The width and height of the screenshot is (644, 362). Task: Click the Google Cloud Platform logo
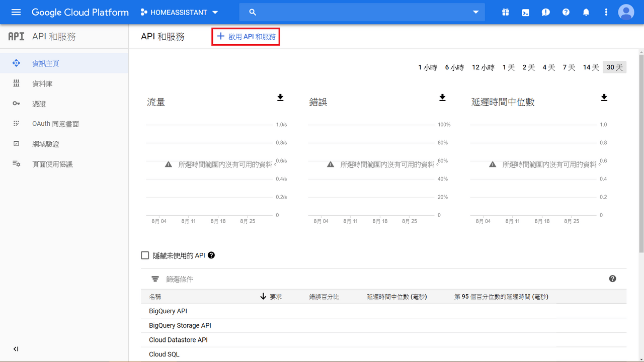pos(80,12)
